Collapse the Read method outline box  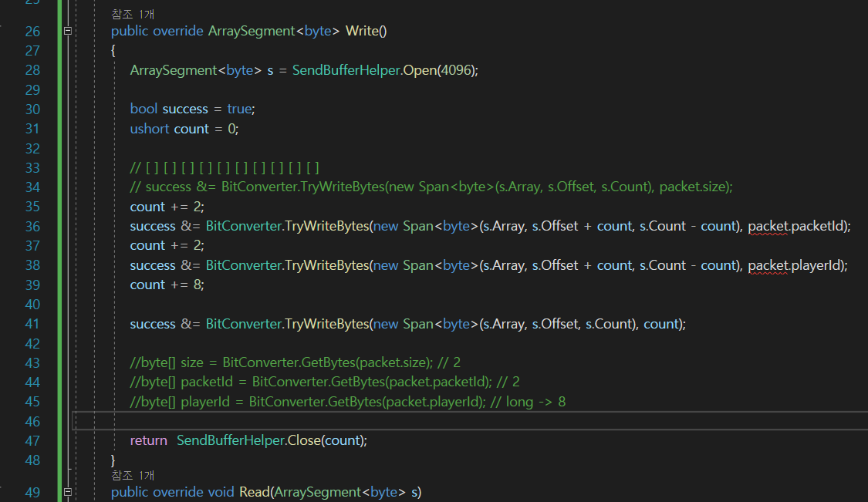pos(68,491)
